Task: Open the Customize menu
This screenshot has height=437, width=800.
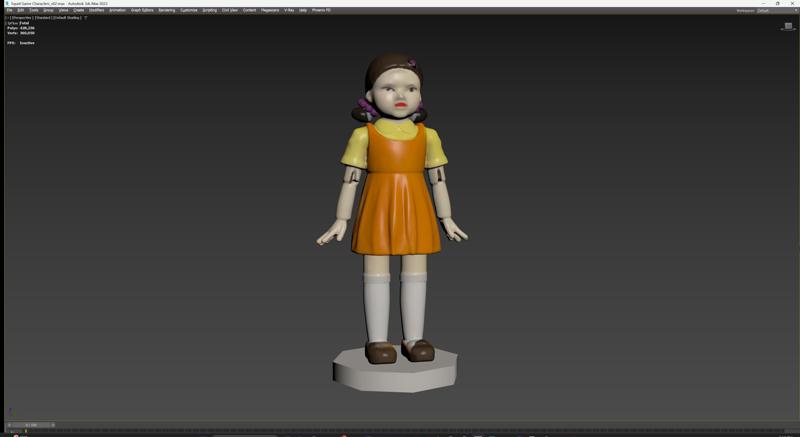Action: click(x=189, y=10)
